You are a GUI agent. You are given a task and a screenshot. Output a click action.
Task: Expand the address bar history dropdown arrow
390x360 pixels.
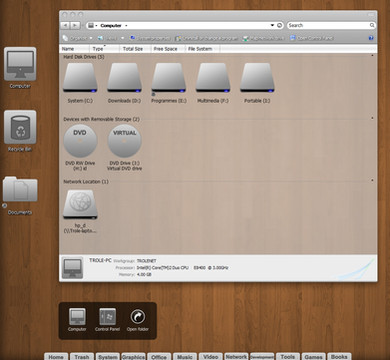[272, 25]
